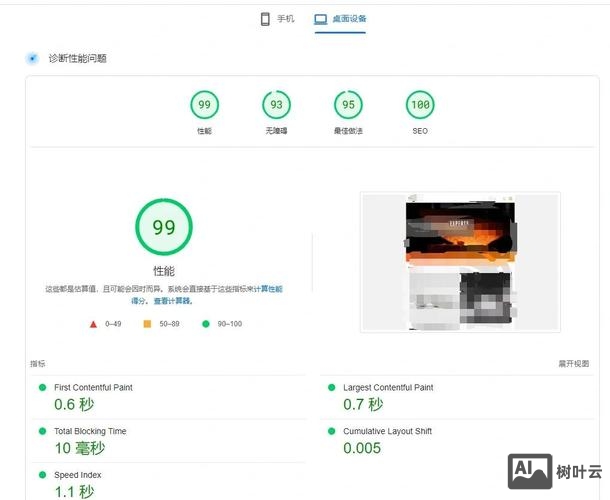The height and width of the screenshot is (500, 610).
Task: Open the 查看计算器 link
Action: (x=171, y=300)
